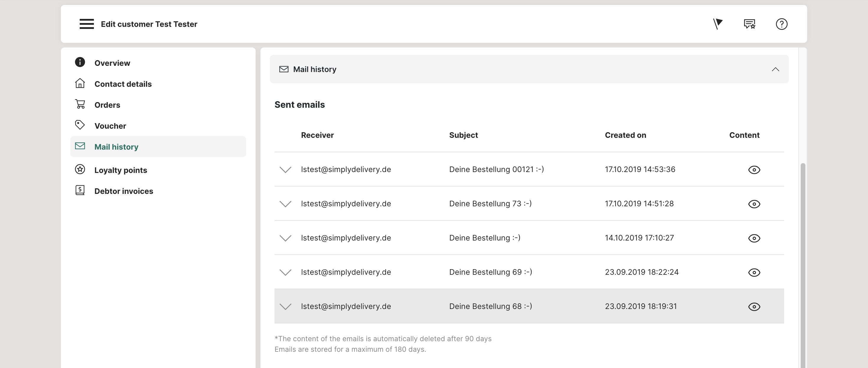The image size is (868, 368).
Task: Expand the Deine Bestellung 69 row
Action: click(285, 272)
